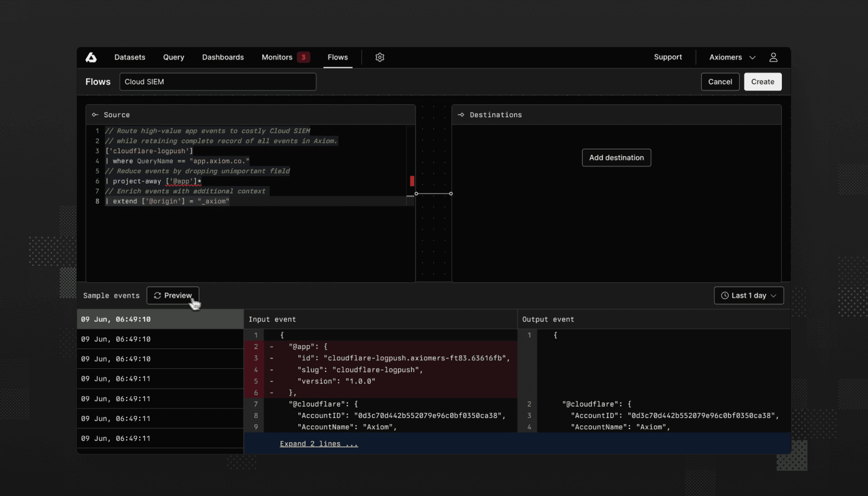Click the Output event column header

coord(548,319)
